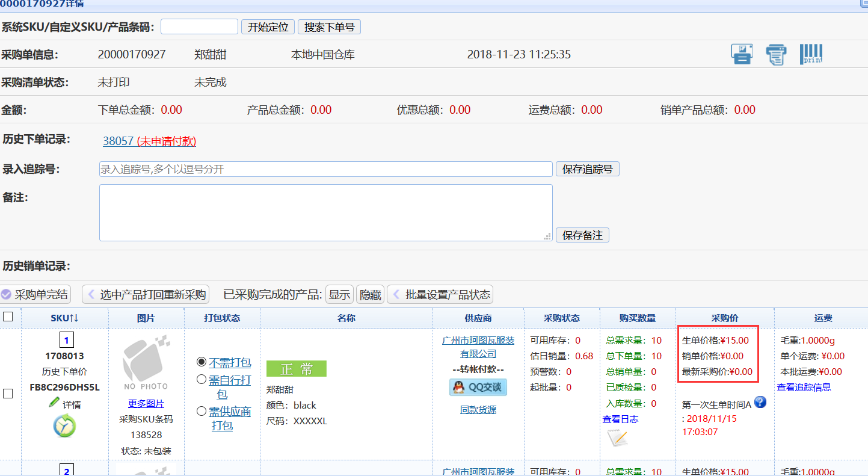Click the 供应商 column header
This screenshot has width=868, height=476.
pyautogui.click(x=478, y=318)
